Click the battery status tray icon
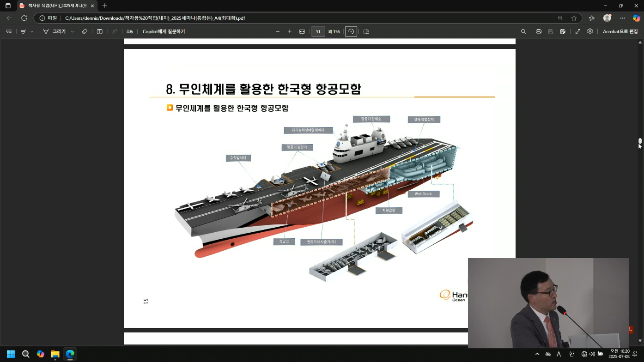644x362 pixels. (x=601, y=354)
